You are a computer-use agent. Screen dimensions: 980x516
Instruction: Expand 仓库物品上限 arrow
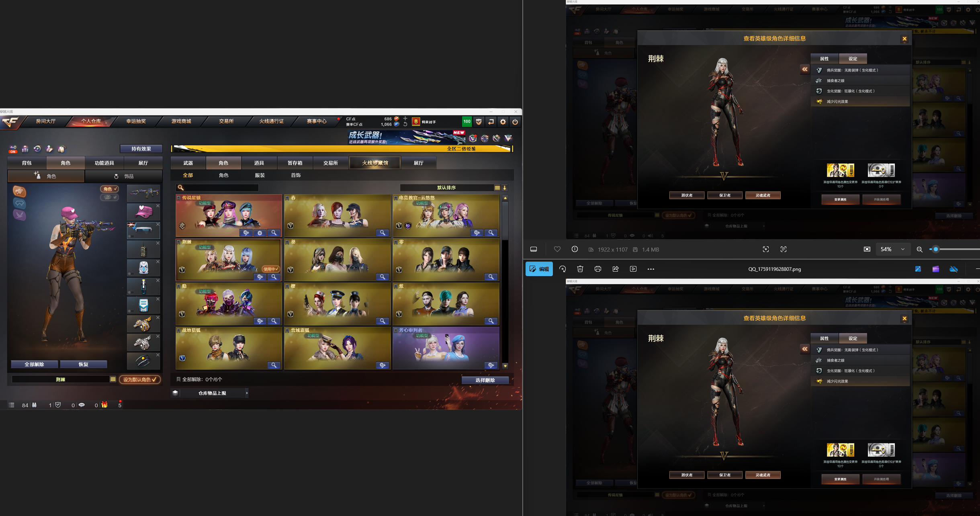(x=246, y=393)
